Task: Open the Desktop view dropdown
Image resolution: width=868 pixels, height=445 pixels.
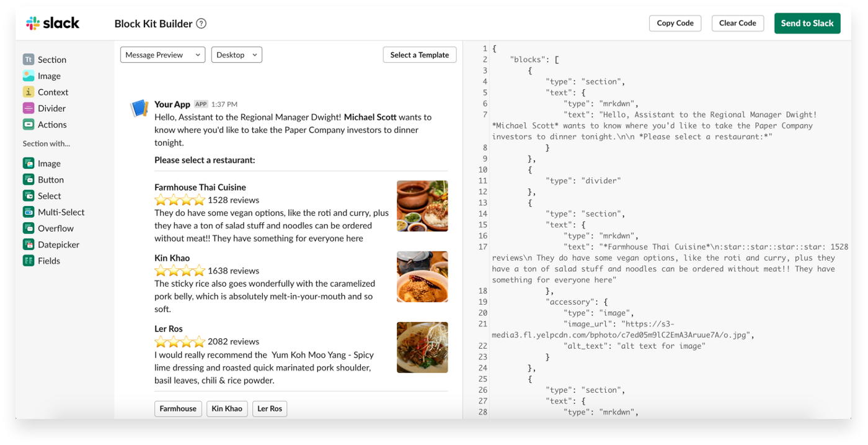Action: (236, 55)
